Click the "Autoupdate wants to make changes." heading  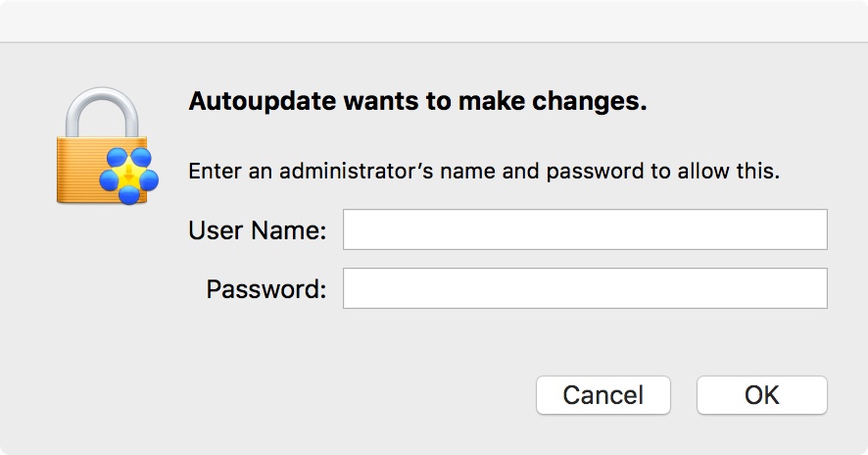[417, 102]
